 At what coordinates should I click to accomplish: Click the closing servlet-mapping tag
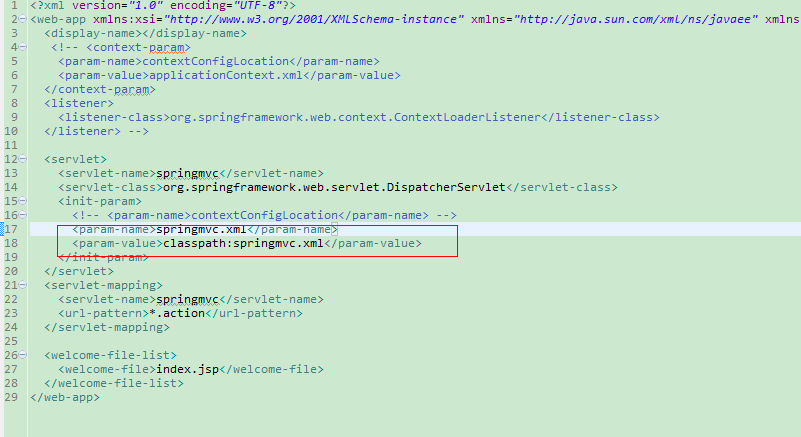[x=107, y=327]
